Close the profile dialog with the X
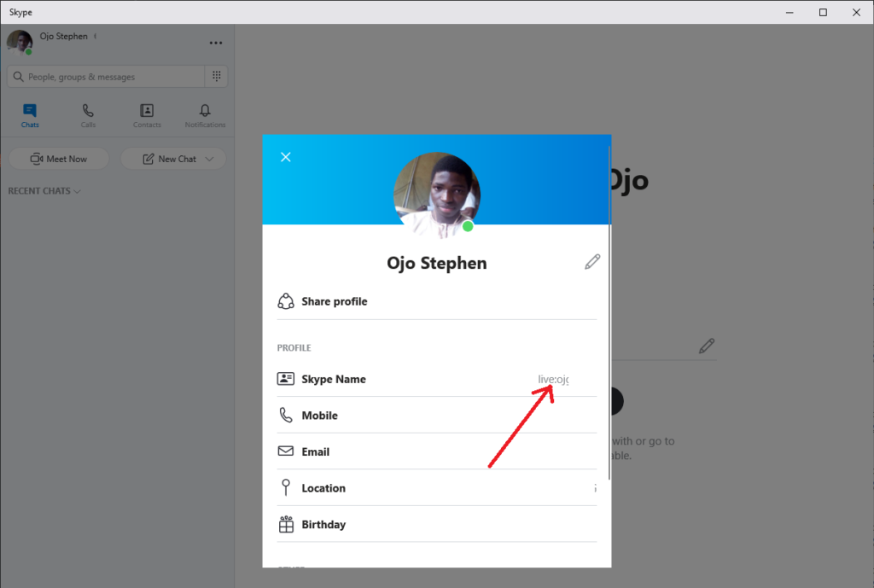This screenshot has height=588, width=874. (x=285, y=157)
